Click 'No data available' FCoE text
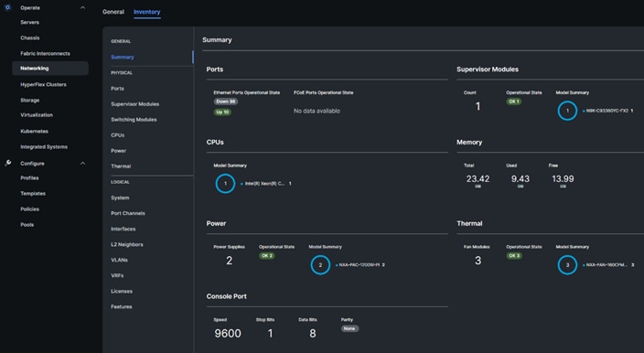Image resolution: width=644 pixels, height=353 pixels. tap(317, 111)
